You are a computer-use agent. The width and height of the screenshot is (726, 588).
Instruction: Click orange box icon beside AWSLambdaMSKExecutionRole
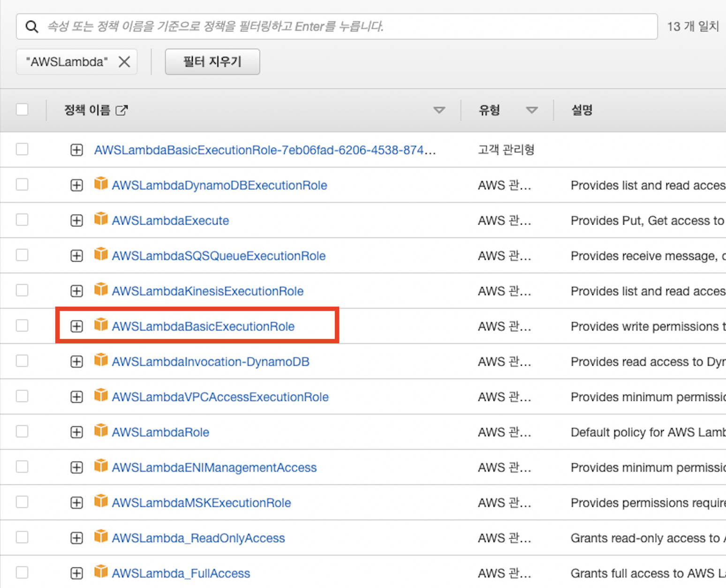(x=101, y=500)
